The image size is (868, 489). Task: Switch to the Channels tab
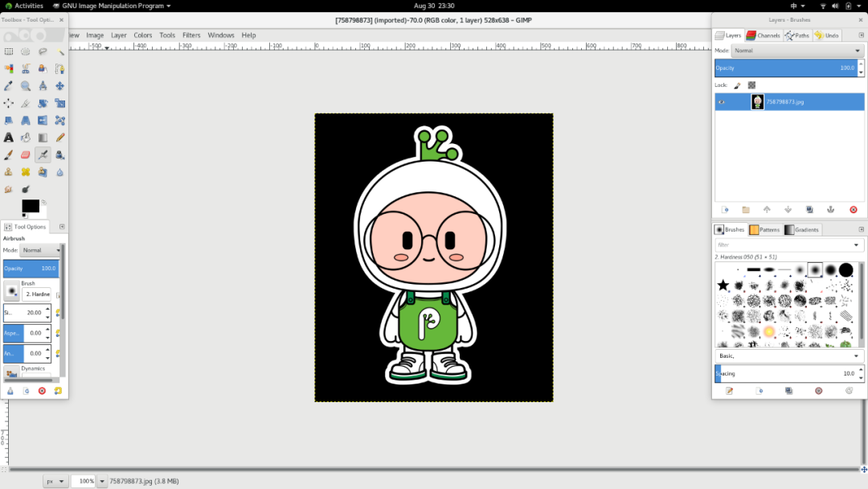point(764,35)
